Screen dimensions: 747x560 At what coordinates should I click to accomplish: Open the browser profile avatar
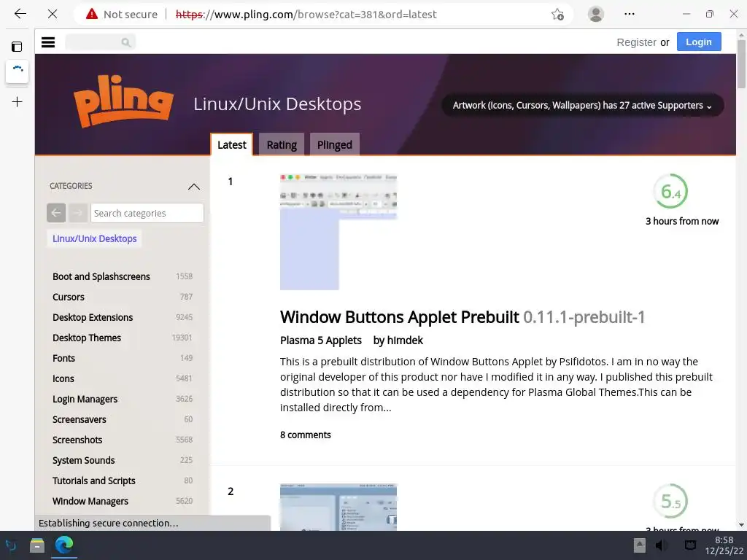coord(595,14)
